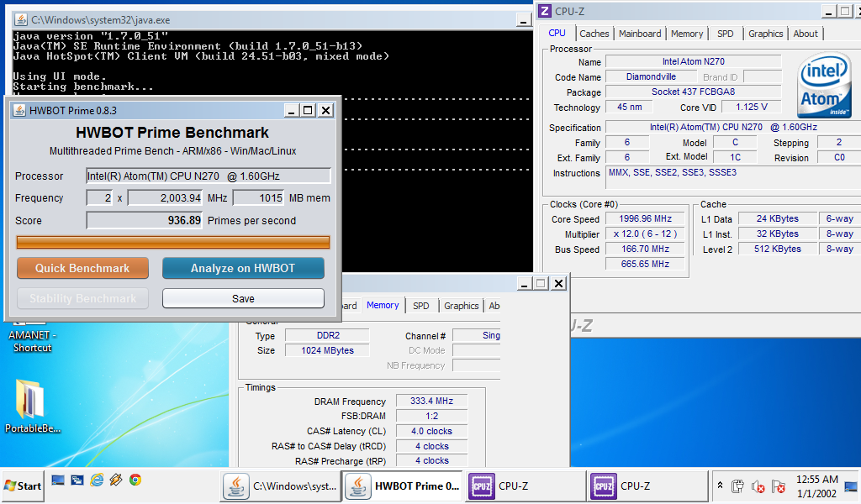Click the pencil tool quick launch icon
The image size is (861, 504).
click(116, 480)
